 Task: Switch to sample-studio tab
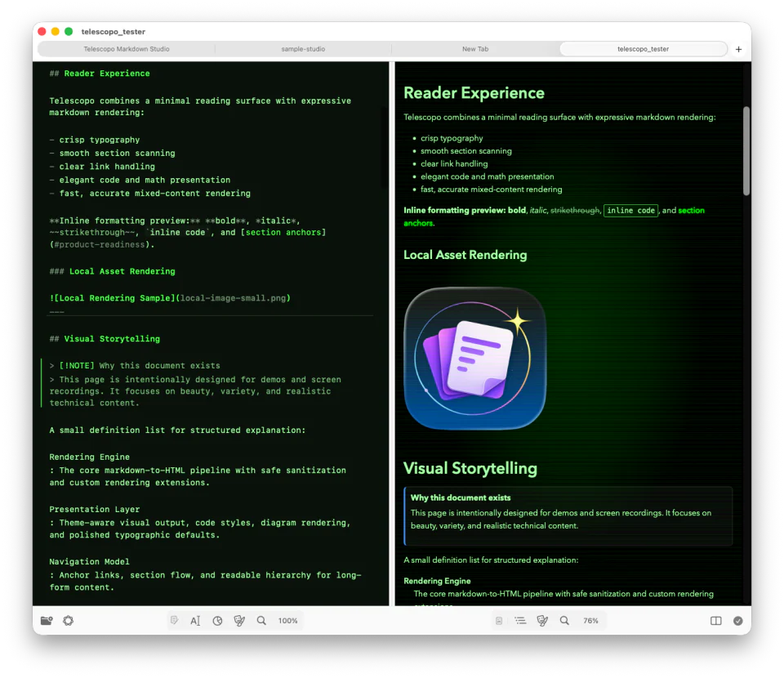303,49
